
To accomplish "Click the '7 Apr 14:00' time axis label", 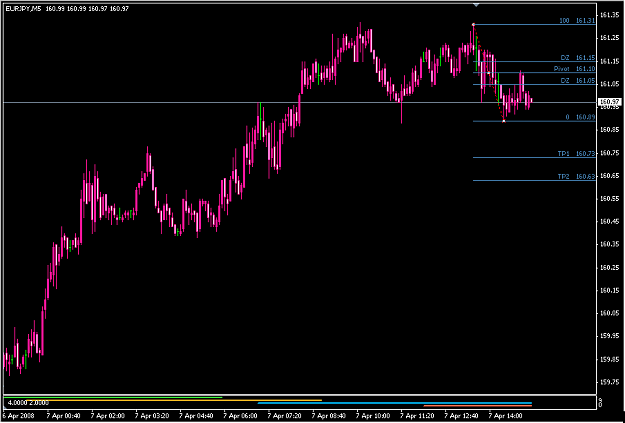I will pyautogui.click(x=506, y=416).
